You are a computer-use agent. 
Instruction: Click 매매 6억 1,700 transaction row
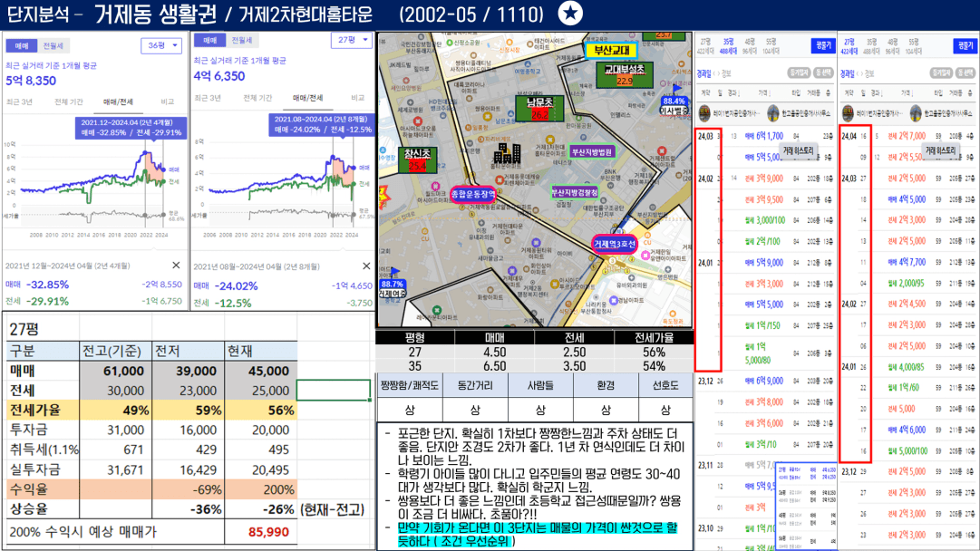pyautogui.click(x=765, y=136)
